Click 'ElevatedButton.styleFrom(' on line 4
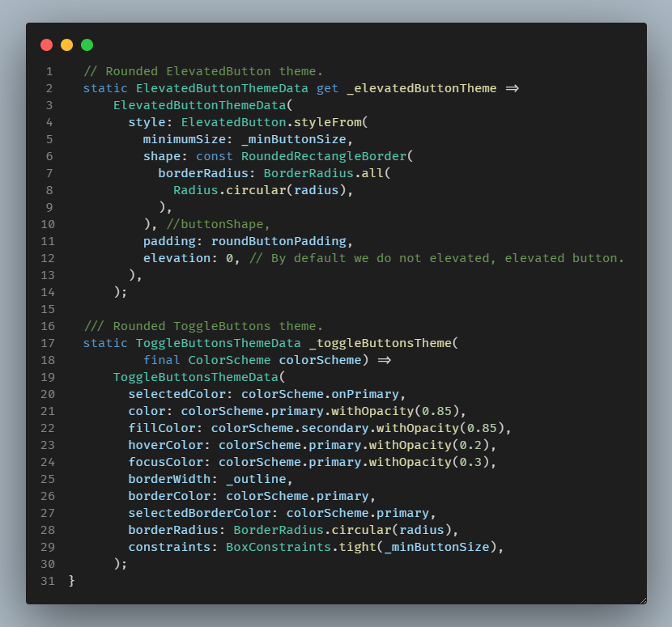 [x=274, y=122]
